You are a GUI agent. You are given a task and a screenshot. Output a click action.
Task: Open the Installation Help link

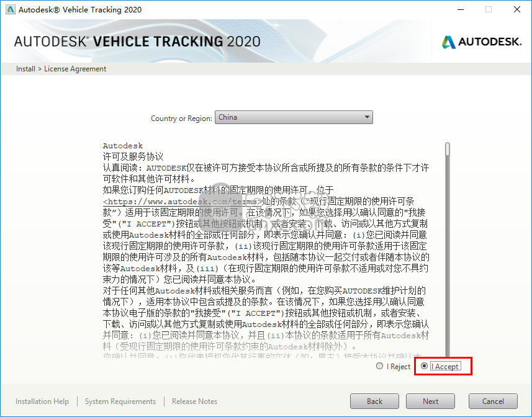pyautogui.click(x=42, y=401)
